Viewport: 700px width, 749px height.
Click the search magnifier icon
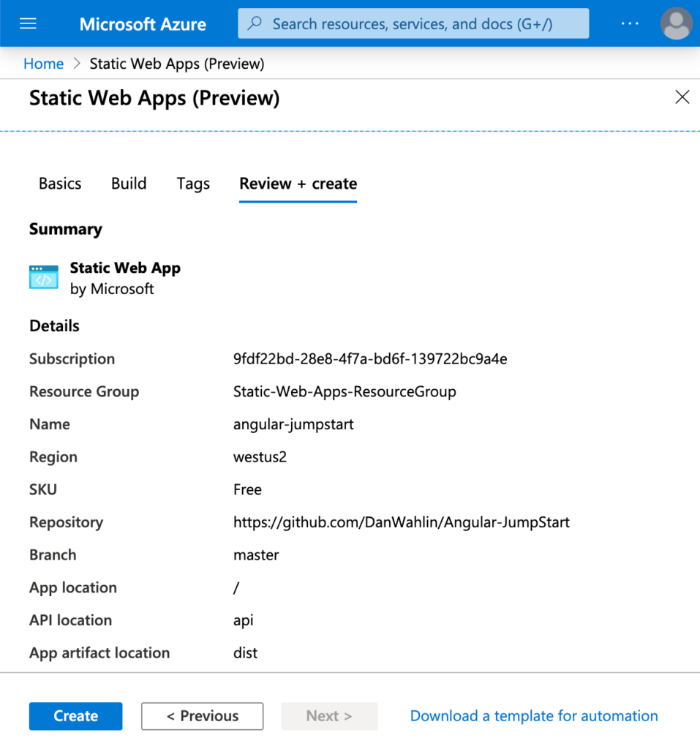(x=255, y=23)
